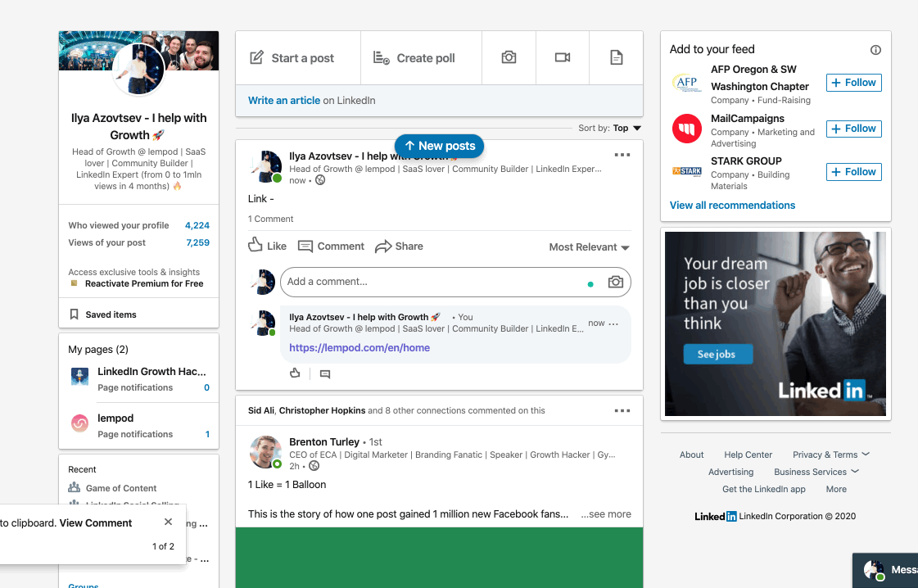The height and width of the screenshot is (588, 918).
Task: Like Ilya Azovtsev's post
Action: [267, 246]
